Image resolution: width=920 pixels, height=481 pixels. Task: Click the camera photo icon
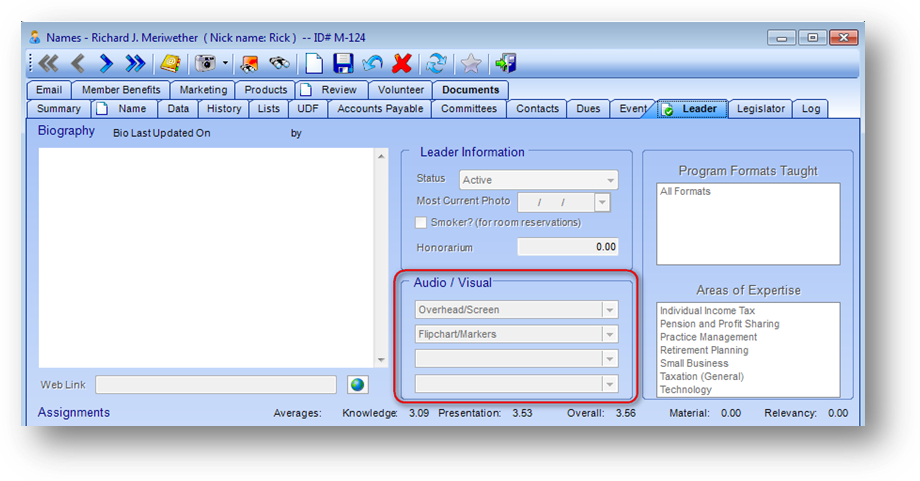[205, 63]
